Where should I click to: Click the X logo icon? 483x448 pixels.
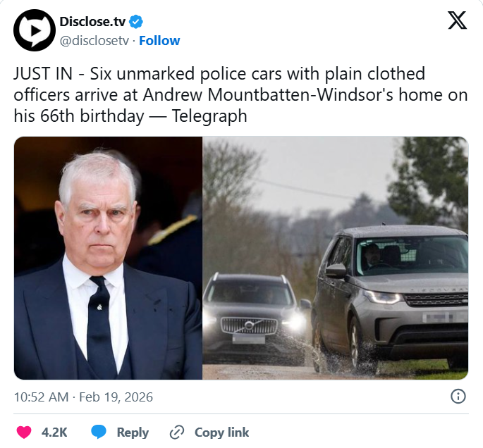(x=458, y=21)
